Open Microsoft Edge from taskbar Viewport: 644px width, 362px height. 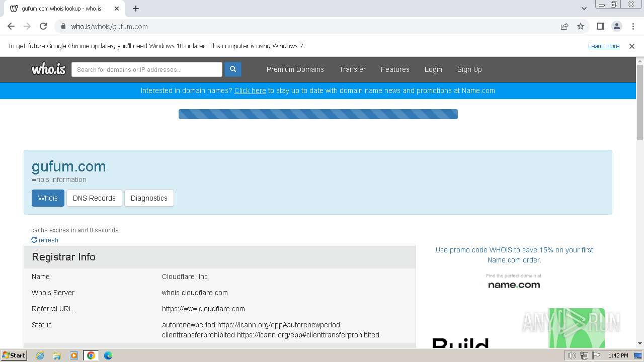[108, 355]
